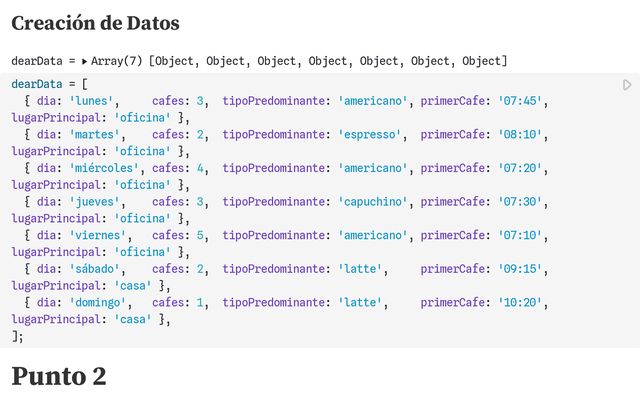Click the '09:15' primerCafe value
640x400 pixels.
coord(523,269)
